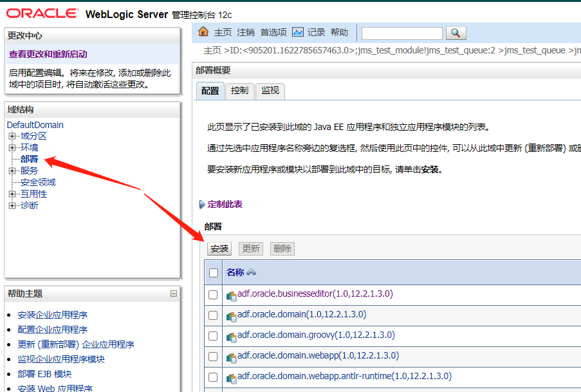Click adf.oracle.domain(1.0,12.2.1.3.0) library icon
Screen dimensions: 581x392
pos(231,316)
